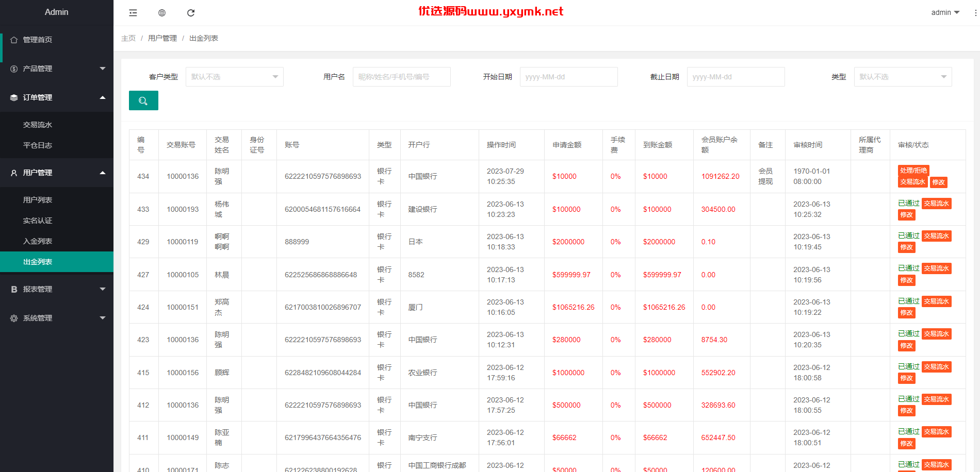Screen dimensions: 980x472
Task: Click 交易流水 button for row 434
Action: pyautogui.click(x=913, y=182)
